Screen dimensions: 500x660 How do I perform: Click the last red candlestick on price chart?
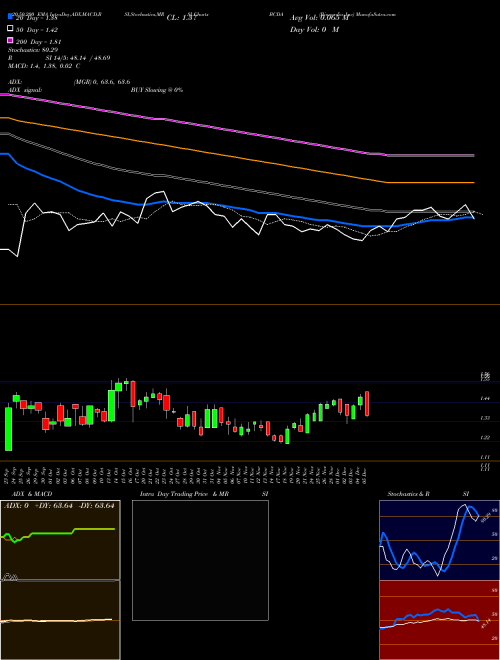click(367, 404)
